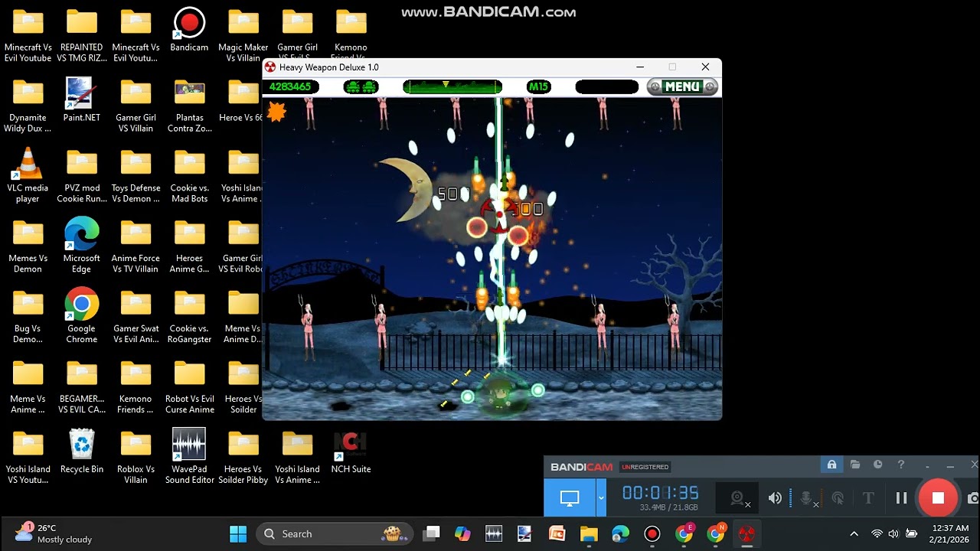Switch to Chrome with E badge on taskbar
Viewport: 980px width, 551px height.
coord(684,533)
